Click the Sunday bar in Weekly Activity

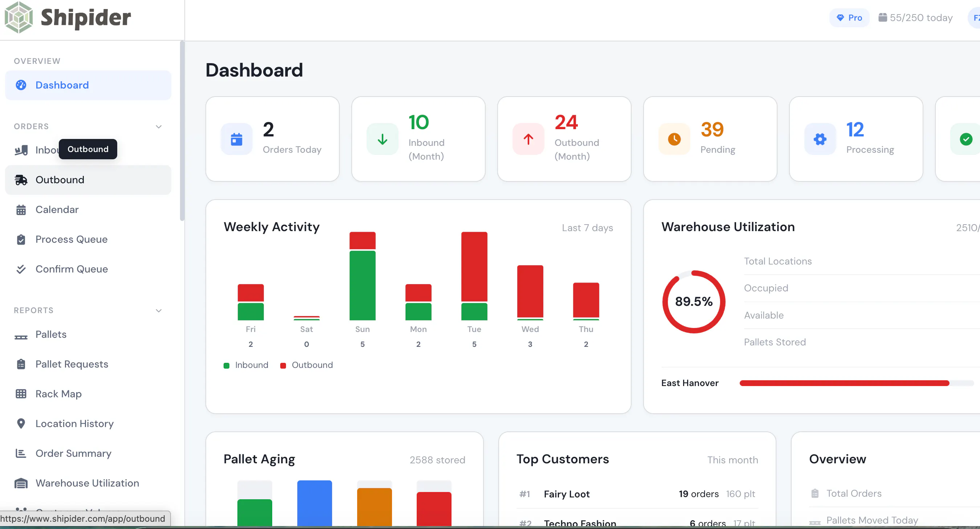[362, 276]
